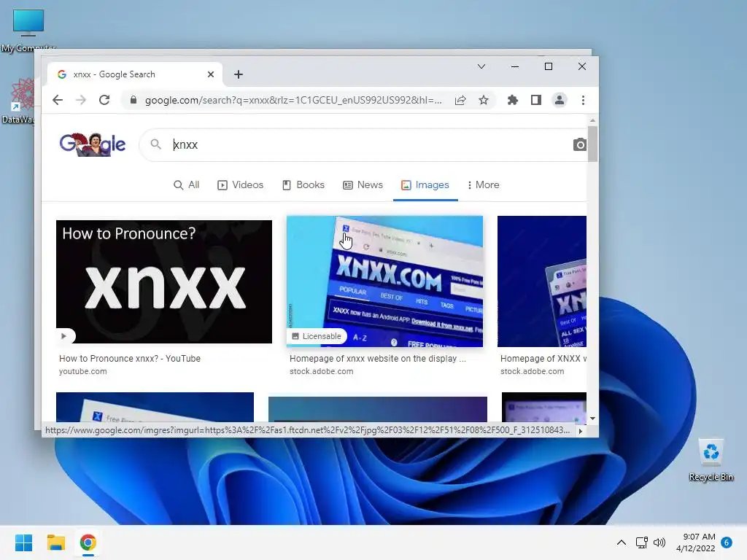
Task: Expand the tab search chevron
Action: (x=481, y=66)
